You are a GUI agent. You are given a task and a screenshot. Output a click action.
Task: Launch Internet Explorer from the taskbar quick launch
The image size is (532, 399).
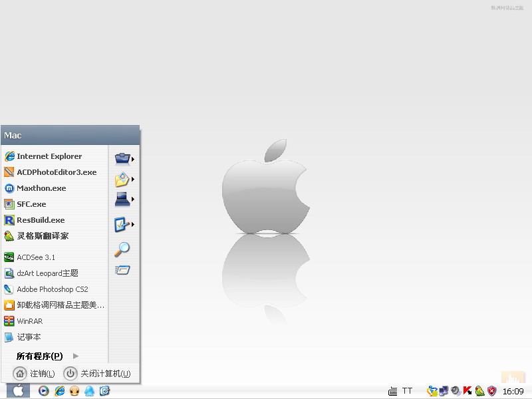59,391
